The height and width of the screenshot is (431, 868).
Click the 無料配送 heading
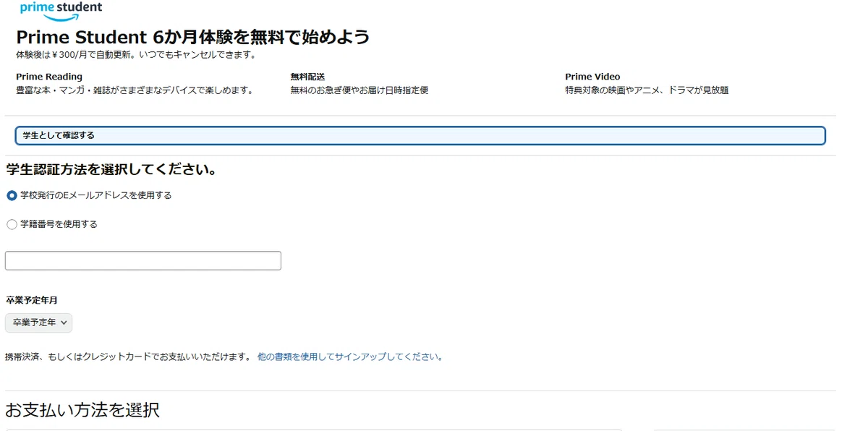[307, 77]
